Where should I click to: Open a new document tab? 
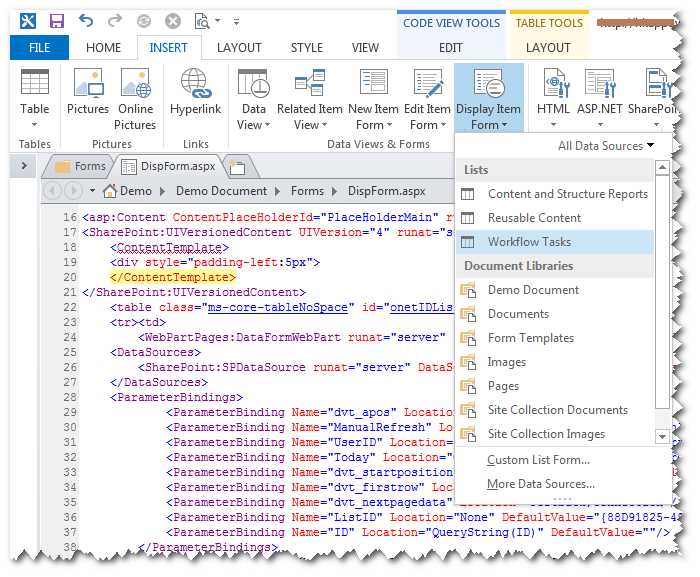pyautogui.click(x=238, y=167)
